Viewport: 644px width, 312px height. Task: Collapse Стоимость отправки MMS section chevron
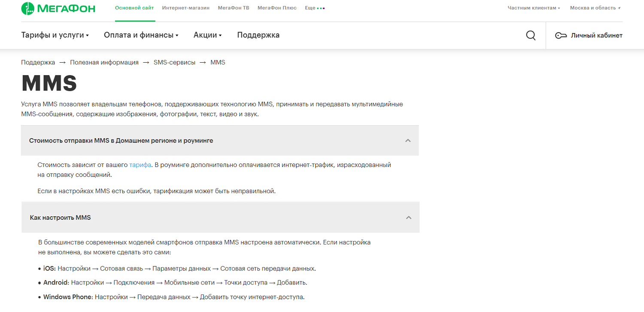pyautogui.click(x=408, y=141)
